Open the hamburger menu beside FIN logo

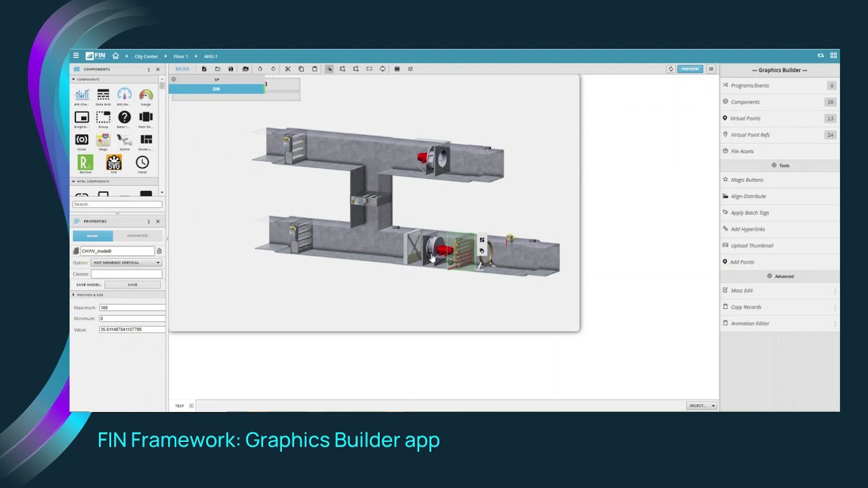pos(76,56)
